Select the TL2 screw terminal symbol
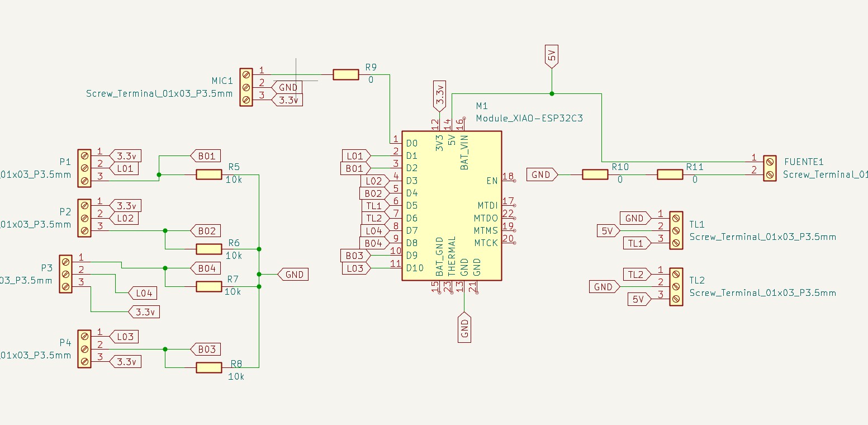This screenshot has height=425, width=868. 675,286
